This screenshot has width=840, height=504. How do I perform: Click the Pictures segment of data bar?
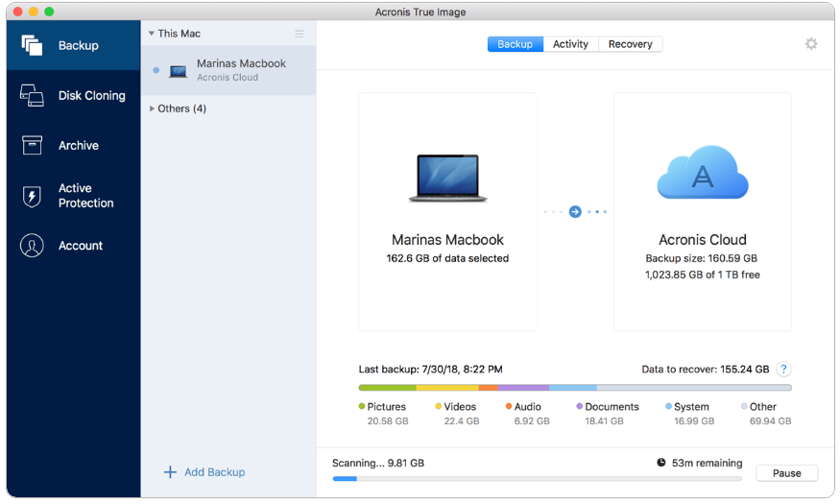point(387,387)
